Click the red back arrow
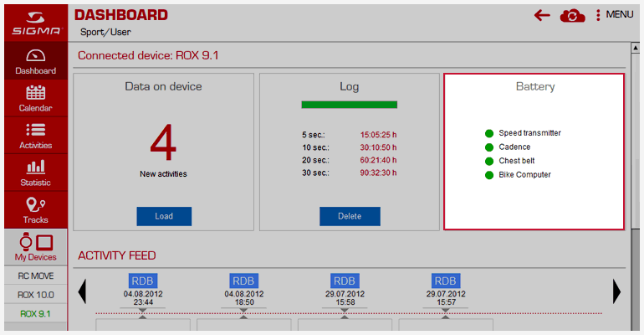The image size is (644, 335). click(542, 16)
